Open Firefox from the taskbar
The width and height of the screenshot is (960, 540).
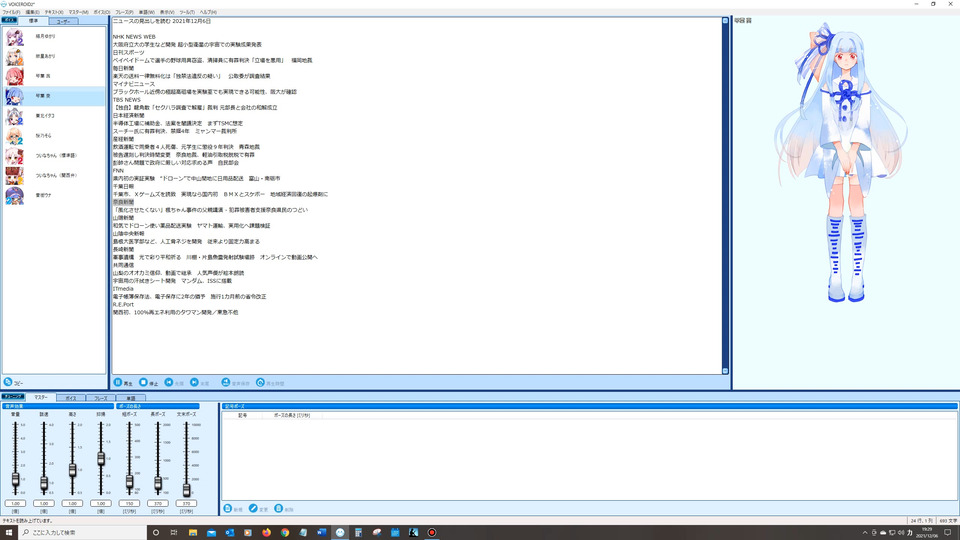pos(266,533)
